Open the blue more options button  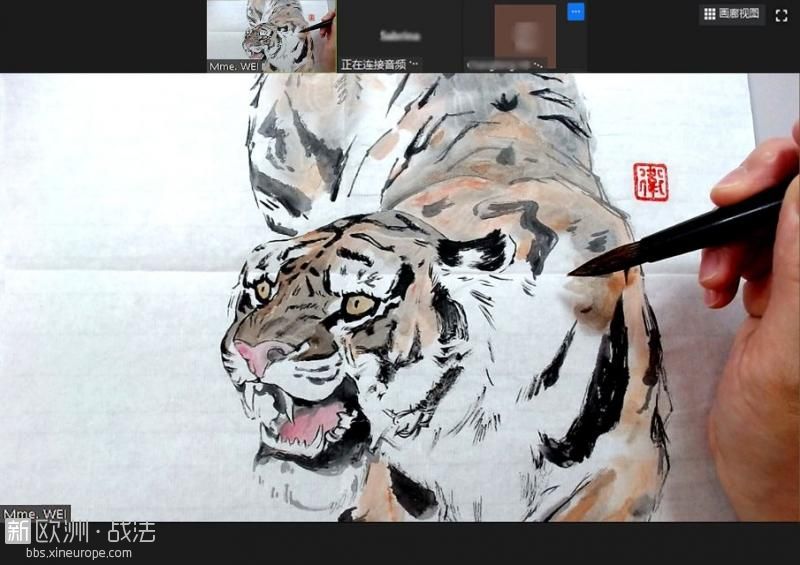(x=575, y=12)
